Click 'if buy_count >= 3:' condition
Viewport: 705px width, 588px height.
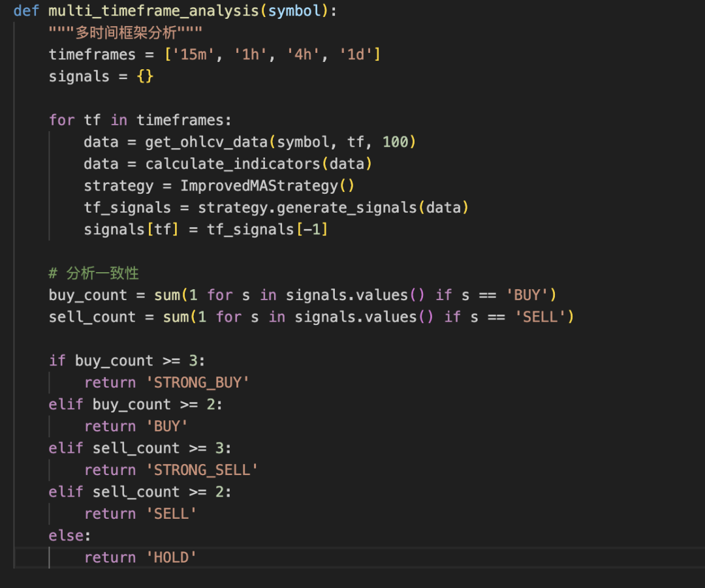pos(127,360)
